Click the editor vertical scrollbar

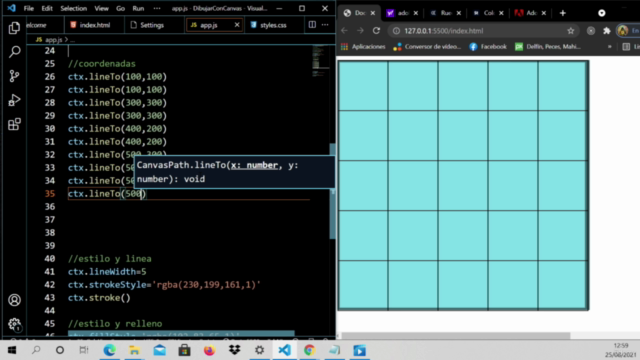333,191
